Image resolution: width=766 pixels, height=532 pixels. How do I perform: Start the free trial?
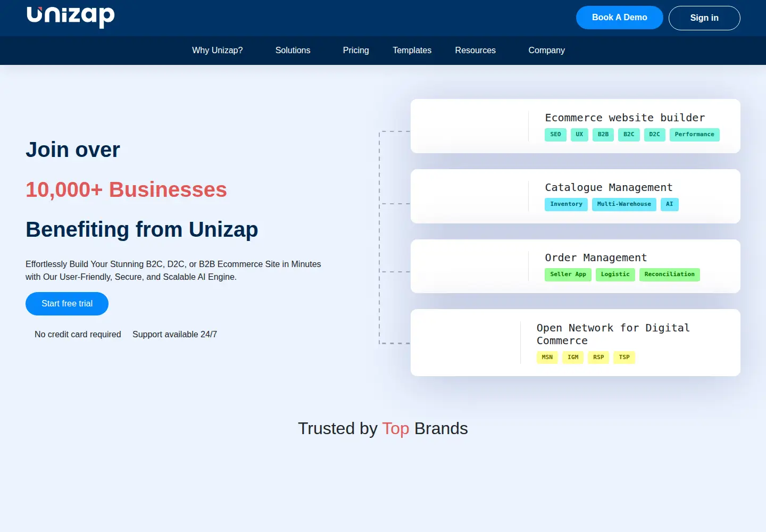tap(67, 304)
